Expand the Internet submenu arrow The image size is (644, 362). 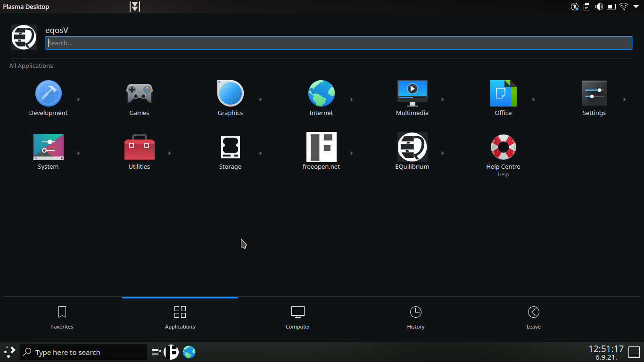click(x=352, y=99)
